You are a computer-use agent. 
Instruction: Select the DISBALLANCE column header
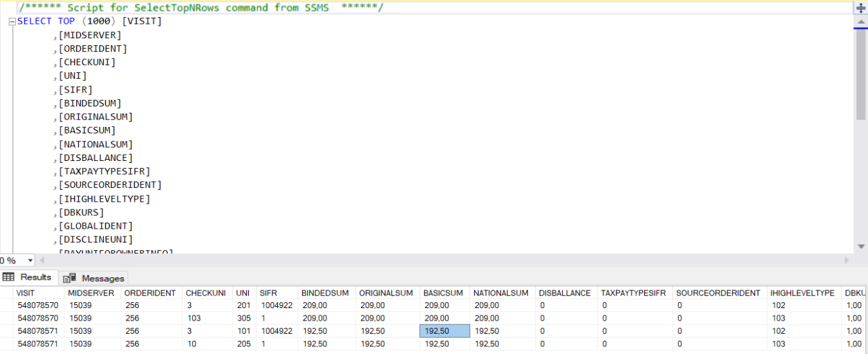(x=566, y=293)
